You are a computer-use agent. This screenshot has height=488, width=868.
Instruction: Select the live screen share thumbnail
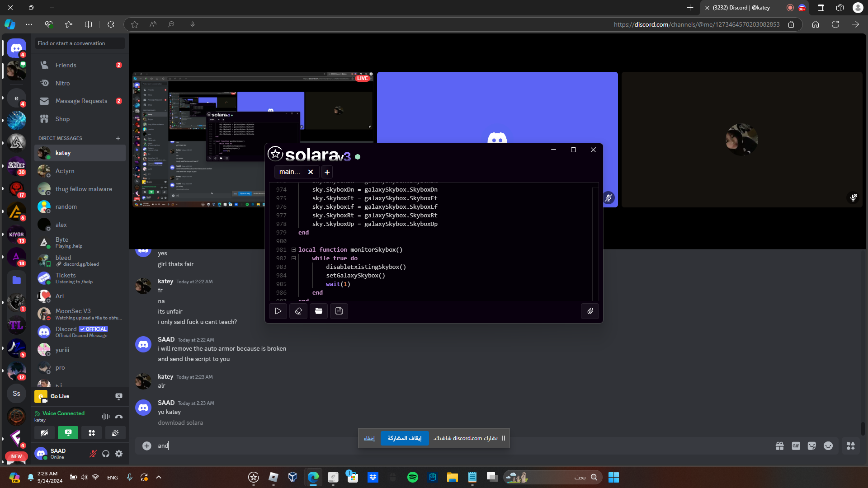click(253, 140)
